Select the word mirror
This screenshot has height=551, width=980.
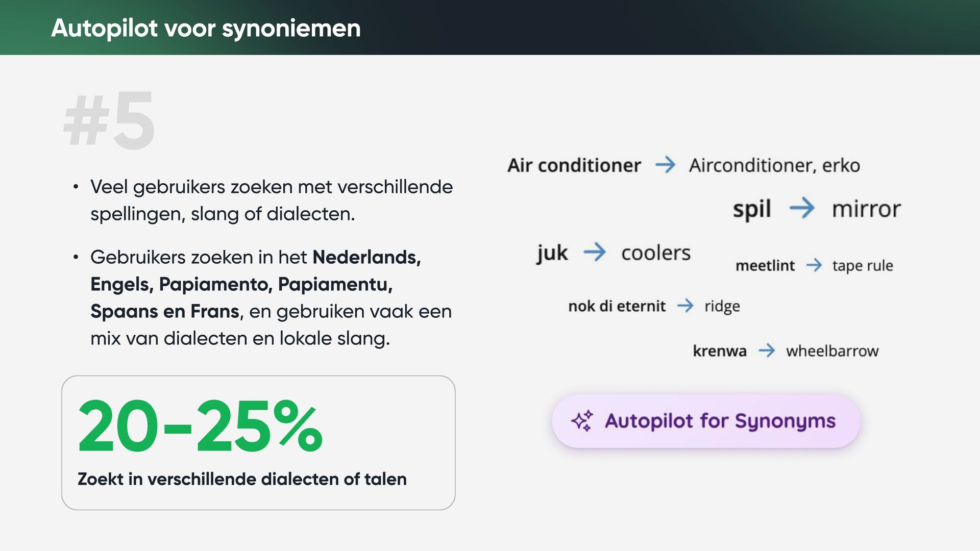coord(866,209)
